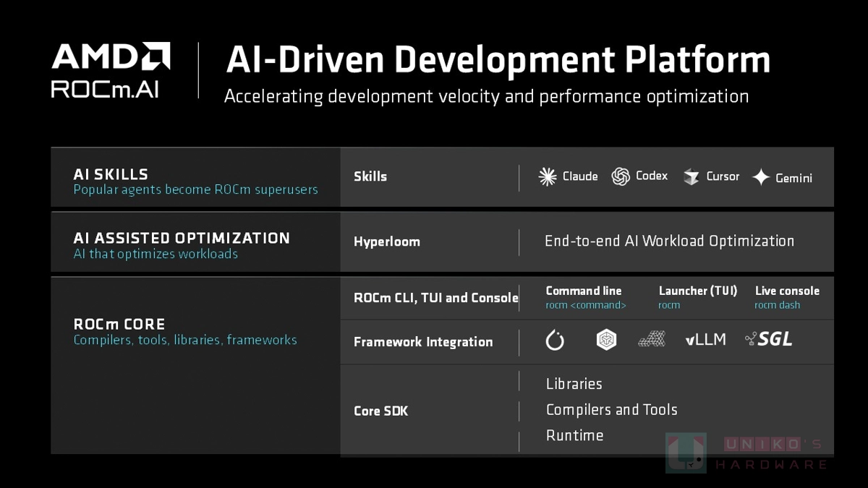Click the "Accelerating development velocity" subtitle
This screenshot has width=868, height=488.
487,96
